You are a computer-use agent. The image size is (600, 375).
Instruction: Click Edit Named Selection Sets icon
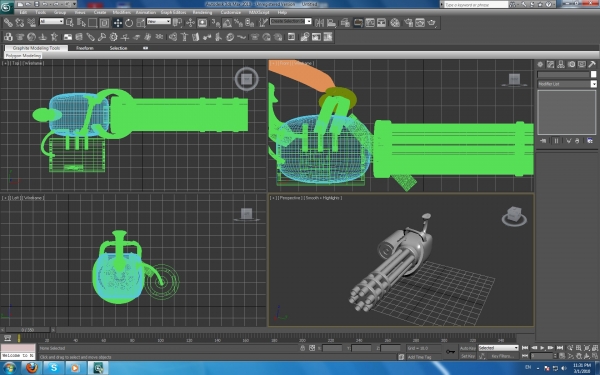263,23
